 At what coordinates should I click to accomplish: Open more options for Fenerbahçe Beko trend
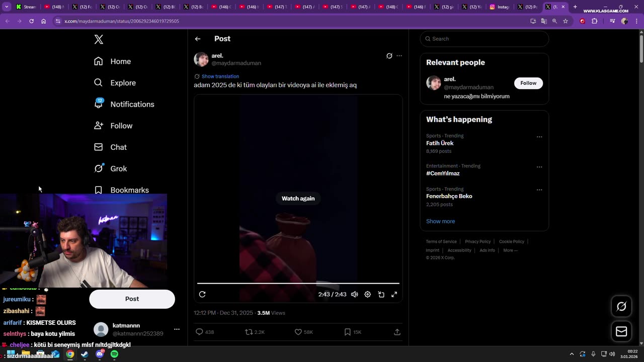click(539, 190)
